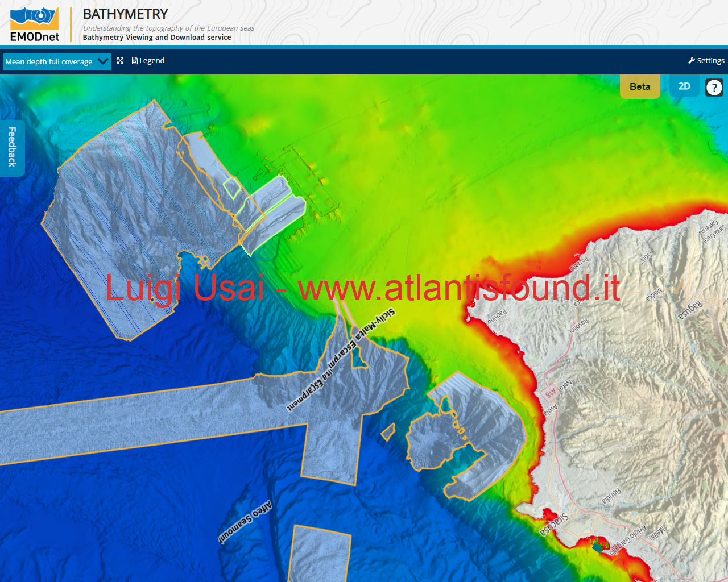Image resolution: width=728 pixels, height=582 pixels.
Task: Click the Avola town label
Action: (550, 410)
